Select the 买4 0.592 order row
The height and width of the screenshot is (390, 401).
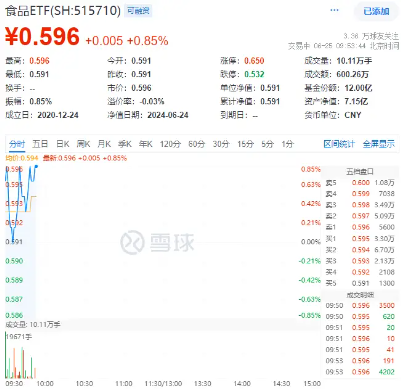pos(360,272)
